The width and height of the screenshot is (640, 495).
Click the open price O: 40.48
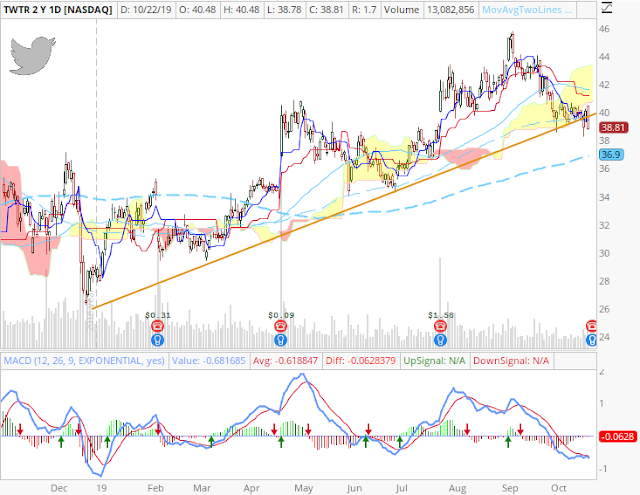[x=198, y=10]
